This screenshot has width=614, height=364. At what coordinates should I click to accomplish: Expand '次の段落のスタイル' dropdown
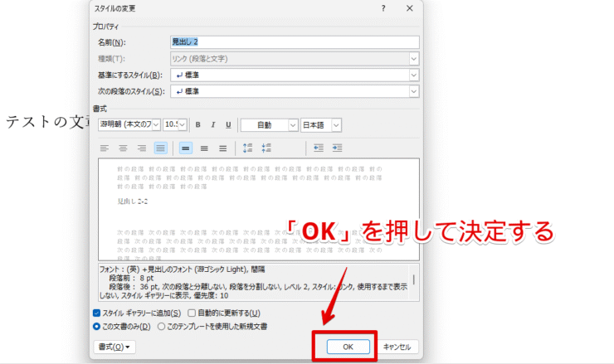(414, 91)
